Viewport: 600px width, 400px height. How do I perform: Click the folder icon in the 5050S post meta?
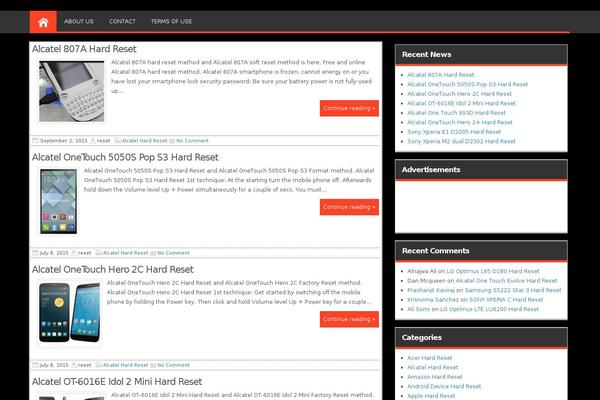tap(99, 253)
